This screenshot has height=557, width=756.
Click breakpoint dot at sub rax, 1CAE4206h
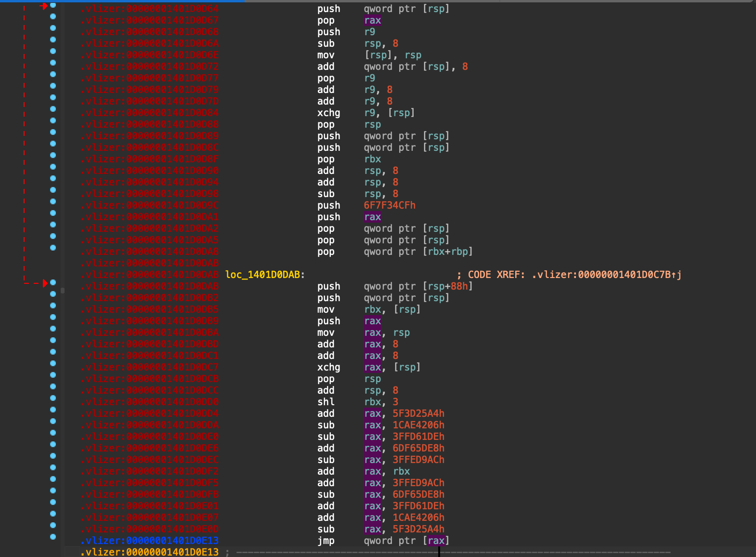point(53,421)
